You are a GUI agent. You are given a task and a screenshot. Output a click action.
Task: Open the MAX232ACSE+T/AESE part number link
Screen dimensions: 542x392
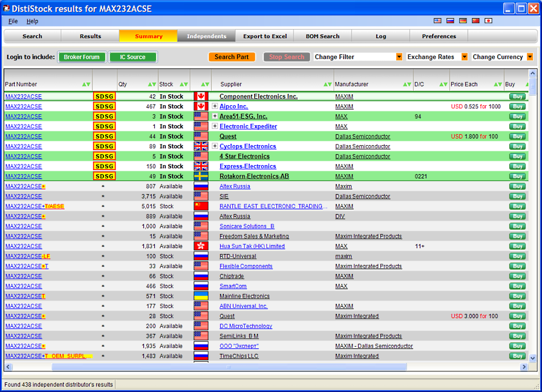(x=34, y=206)
